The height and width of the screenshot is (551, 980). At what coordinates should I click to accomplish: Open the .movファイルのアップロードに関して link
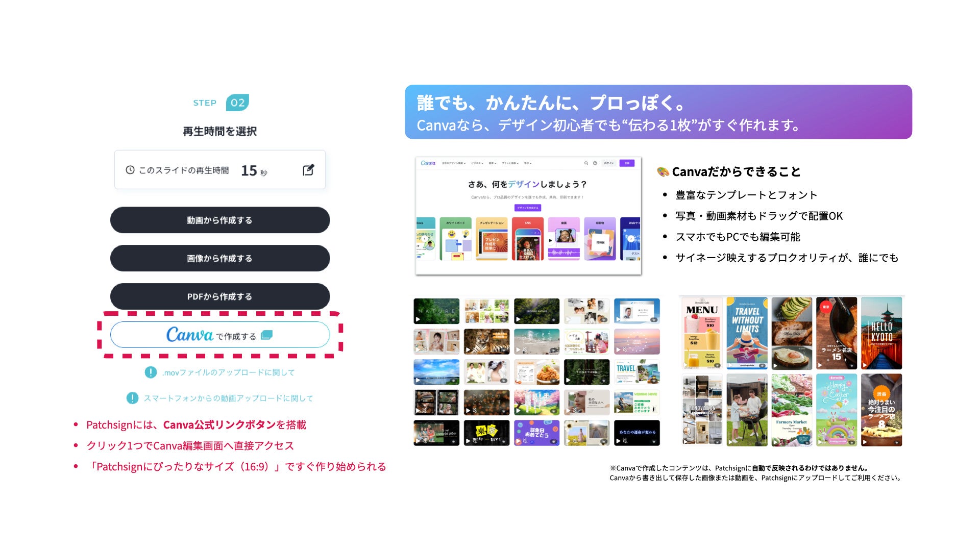click(x=228, y=372)
